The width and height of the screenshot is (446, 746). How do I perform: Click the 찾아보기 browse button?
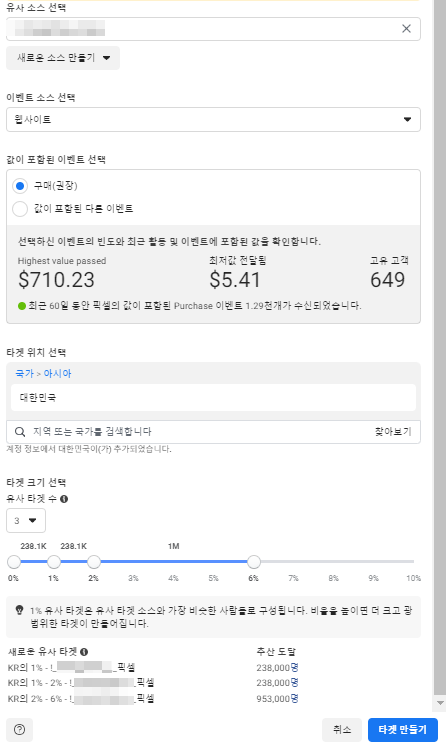click(393, 432)
